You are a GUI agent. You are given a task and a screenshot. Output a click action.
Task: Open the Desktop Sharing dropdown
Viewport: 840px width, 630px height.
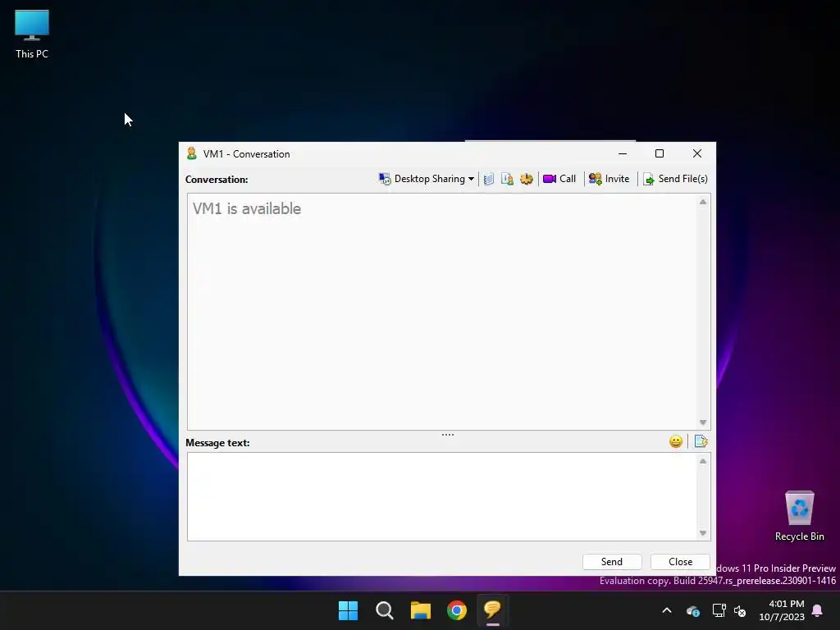[x=427, y=179]
